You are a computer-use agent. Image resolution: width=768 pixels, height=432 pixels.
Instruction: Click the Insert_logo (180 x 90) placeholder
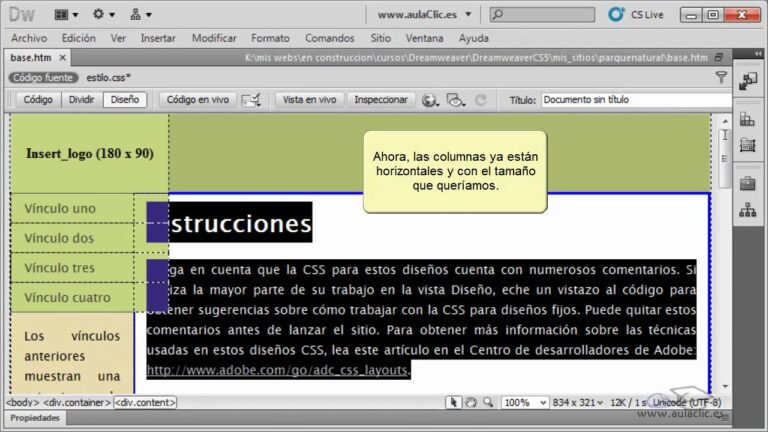pos(90,154)
